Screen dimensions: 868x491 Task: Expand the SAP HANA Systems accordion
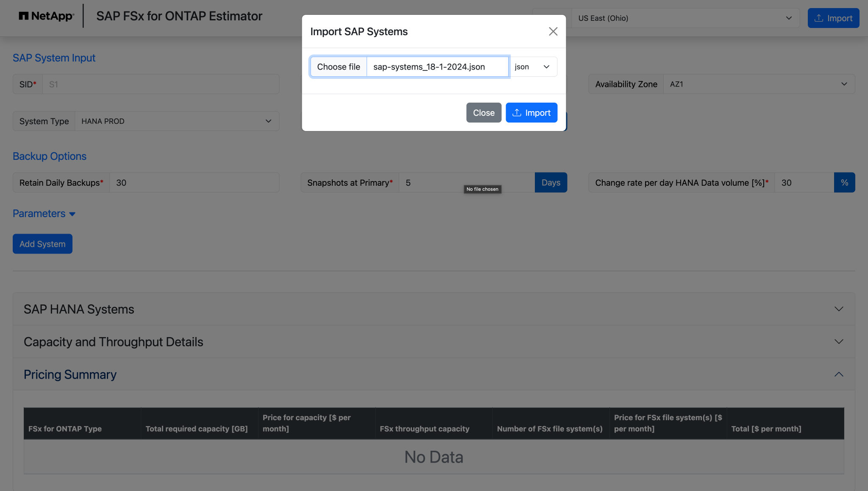(x=434, y=309)
